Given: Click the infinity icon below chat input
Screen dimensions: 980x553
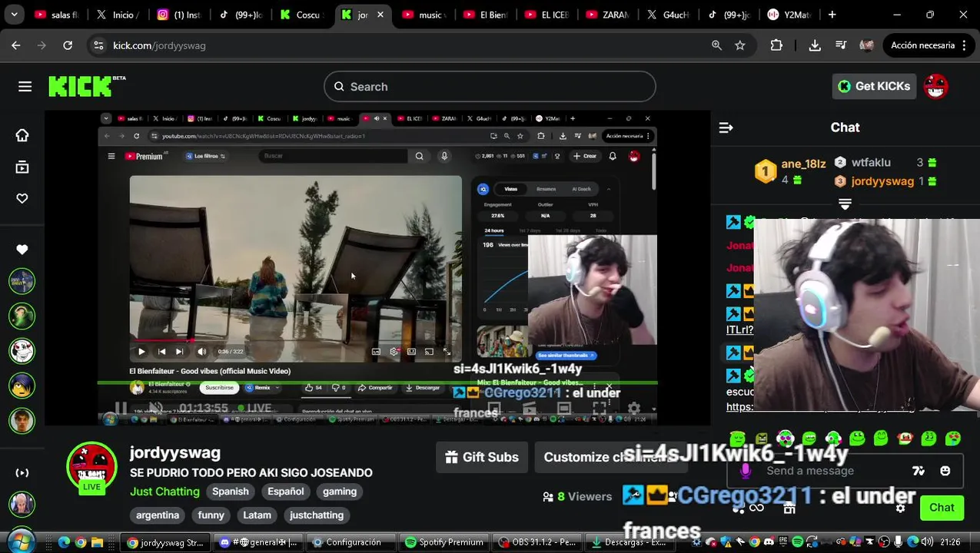Looking at the screenshot, I should [756, 508].
